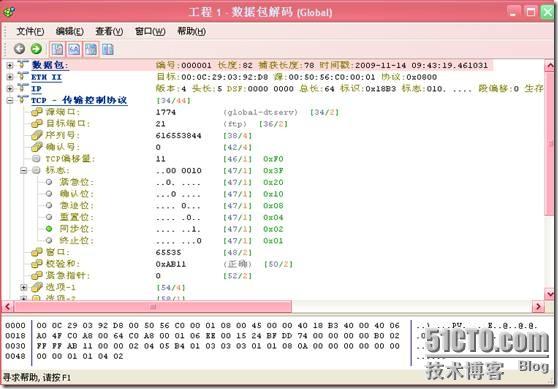
Task: Click the vertical scrollbar down arrow
Action: (550, 294)
